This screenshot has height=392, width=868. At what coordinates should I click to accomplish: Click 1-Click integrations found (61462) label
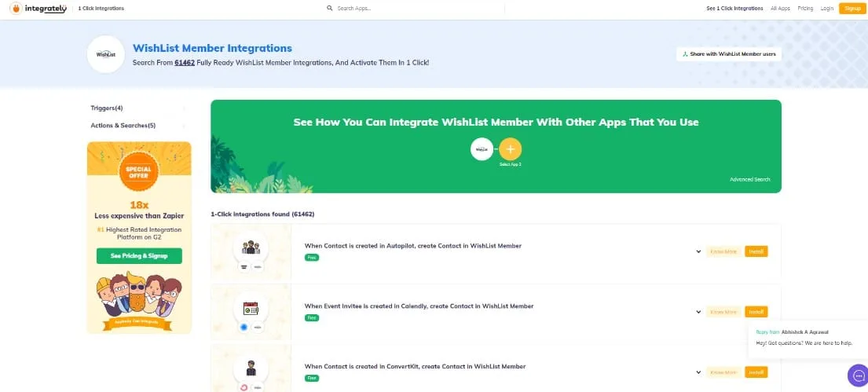pyautogui.click(x=262, y=214)
